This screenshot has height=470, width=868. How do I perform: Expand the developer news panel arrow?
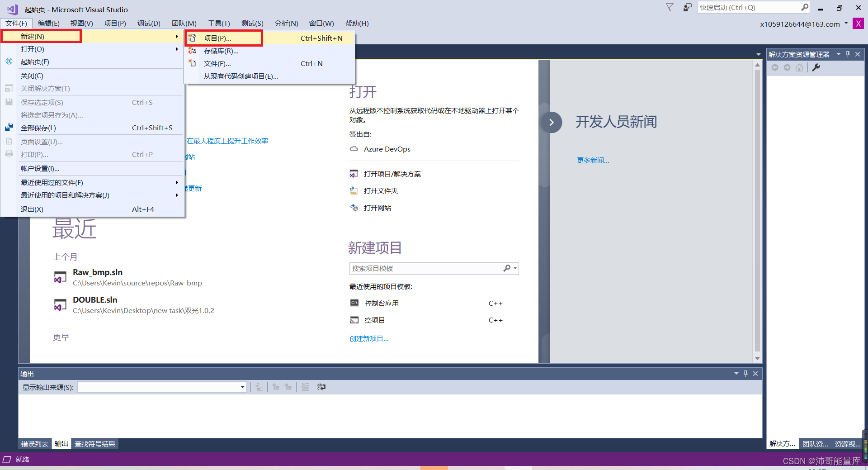point(551,122)
